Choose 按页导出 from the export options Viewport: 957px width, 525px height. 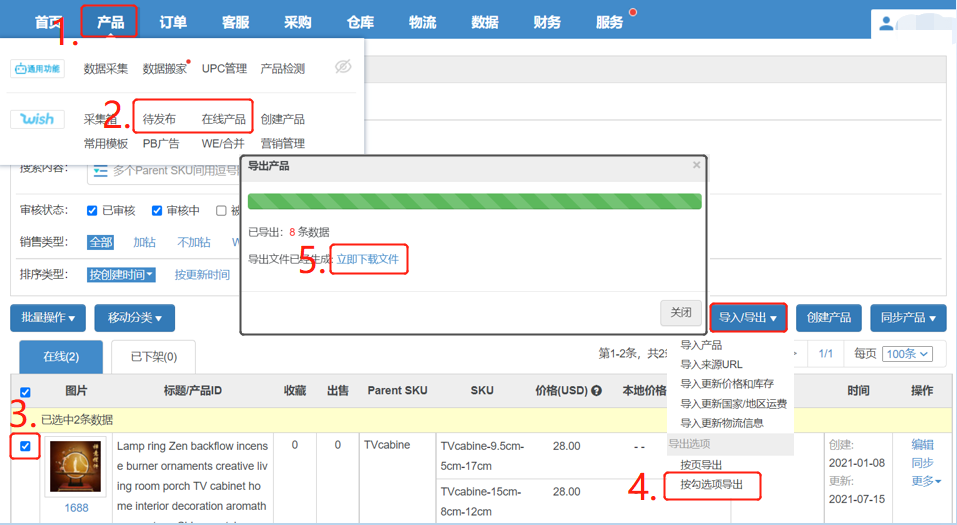point(701,465)
